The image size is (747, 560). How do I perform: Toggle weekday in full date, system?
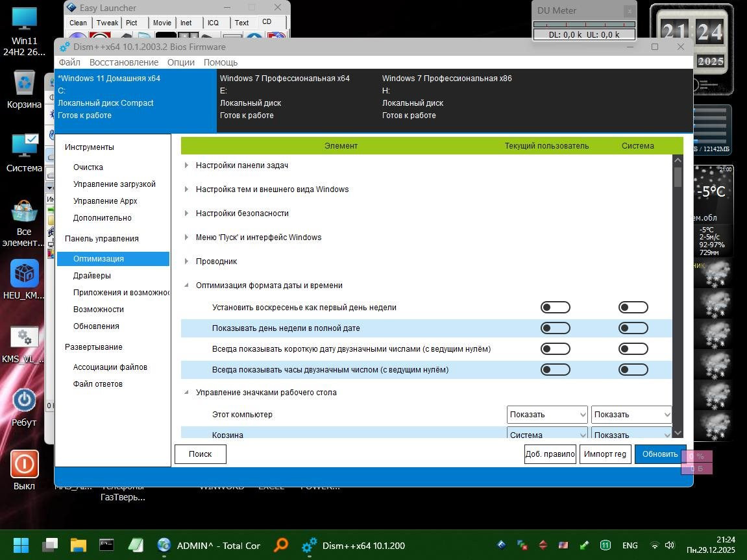click(x=633, y=328)
